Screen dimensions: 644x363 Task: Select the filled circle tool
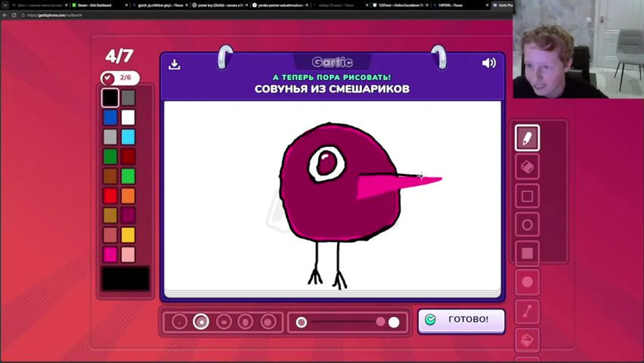tap(527, 282)
